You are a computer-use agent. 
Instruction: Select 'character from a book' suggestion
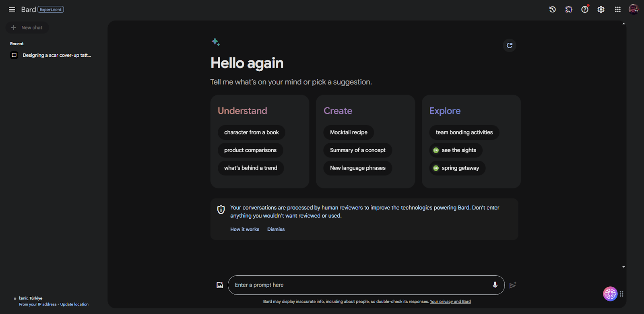point(252,132)
